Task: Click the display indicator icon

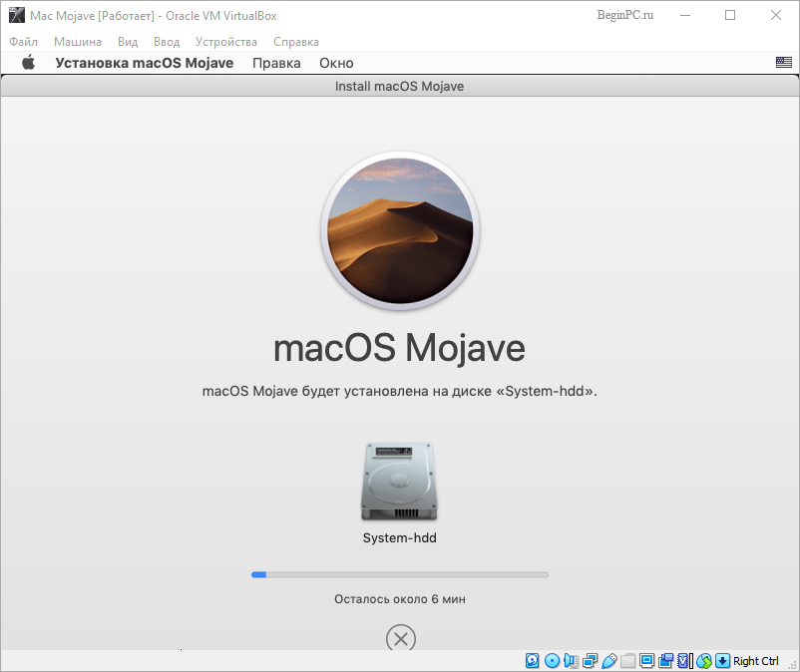Action: click(647, 661)
